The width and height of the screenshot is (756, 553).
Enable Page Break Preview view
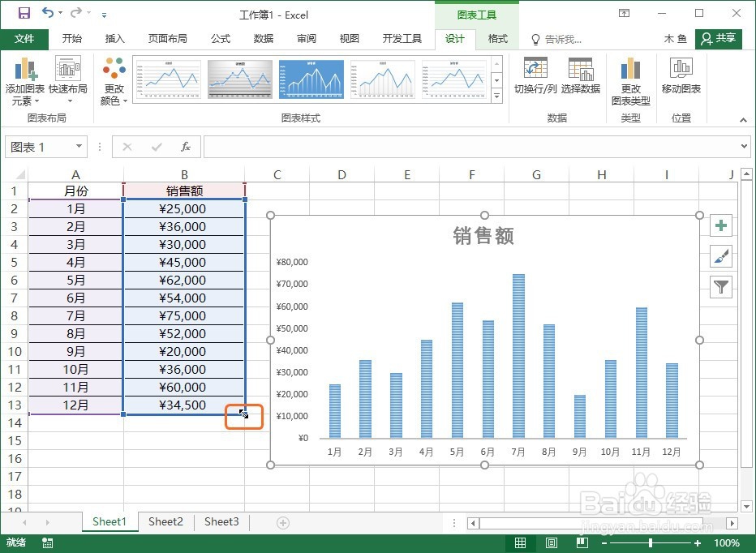[x=582, y=542]
